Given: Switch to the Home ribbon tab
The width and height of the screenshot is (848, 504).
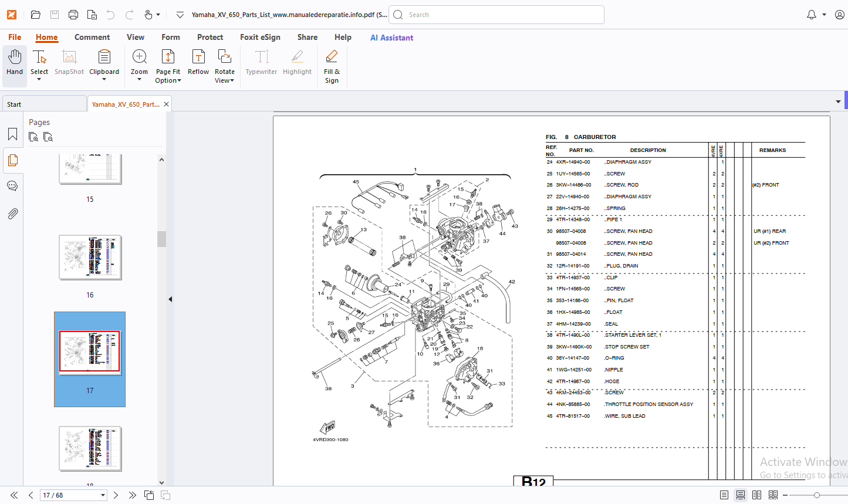Looking at the screenshot, I should (46, 37).
